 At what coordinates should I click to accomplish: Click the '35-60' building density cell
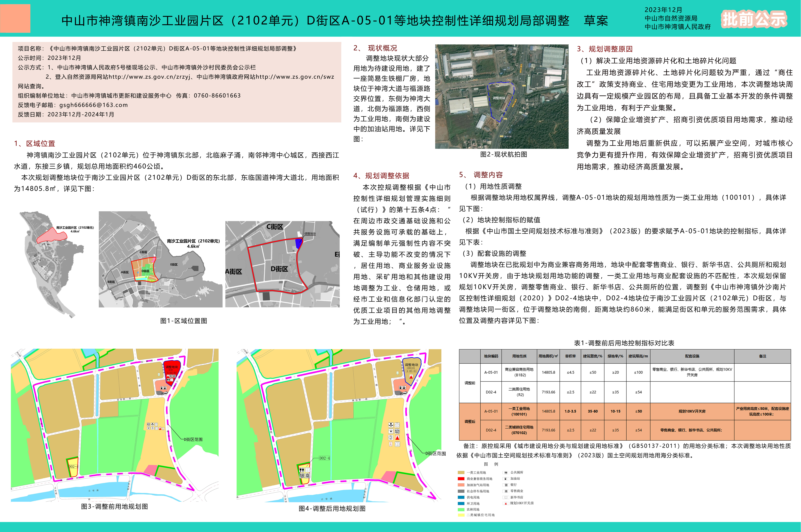593,412
